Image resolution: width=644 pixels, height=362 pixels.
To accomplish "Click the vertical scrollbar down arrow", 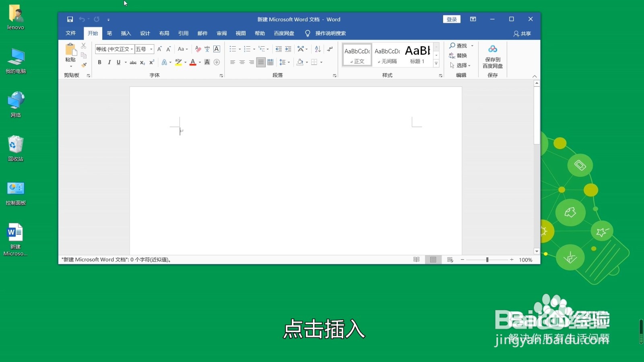I will (537, 251).
